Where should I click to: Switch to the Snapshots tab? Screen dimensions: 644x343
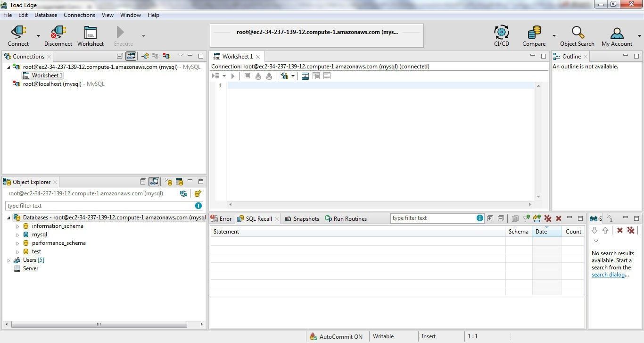[x=302, y=219]
